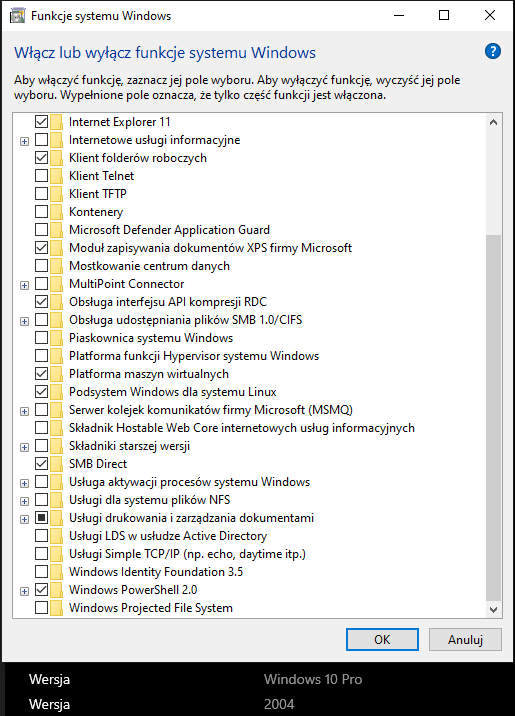Click the folder icon beside Klient Telnet

[x=56, y=176]
